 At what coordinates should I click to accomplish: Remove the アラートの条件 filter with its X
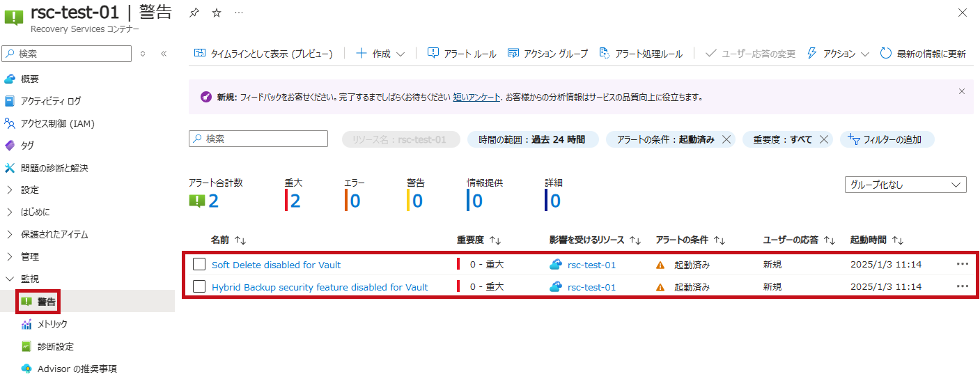(x=726, y=139)
